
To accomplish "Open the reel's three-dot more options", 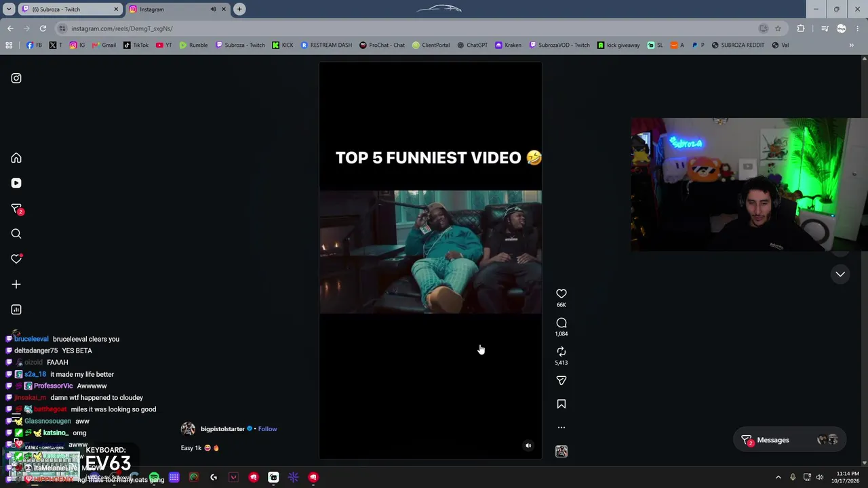I will [x=561, y=428].
